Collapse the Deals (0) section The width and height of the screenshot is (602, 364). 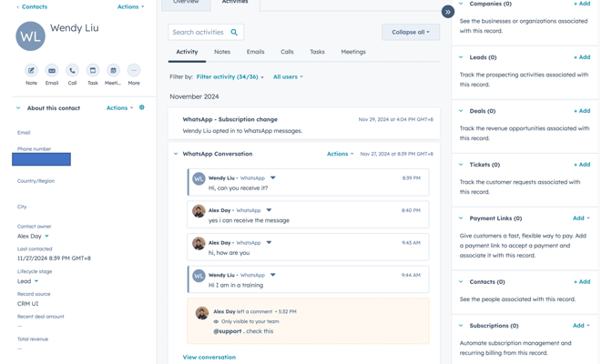(x=461, y=111)
